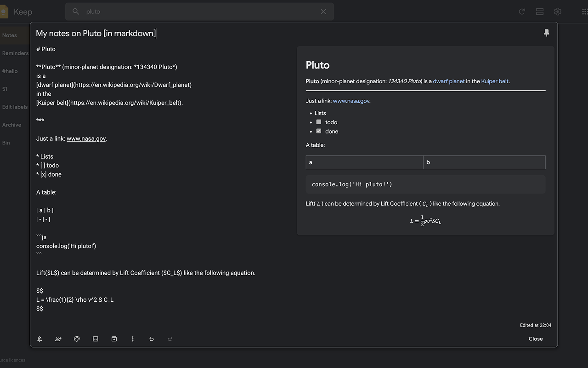The height and width of the screenshot is (368, 588).
Task: Follow the 'Kuiper belt' link in preview
Action: pos(495,81)
